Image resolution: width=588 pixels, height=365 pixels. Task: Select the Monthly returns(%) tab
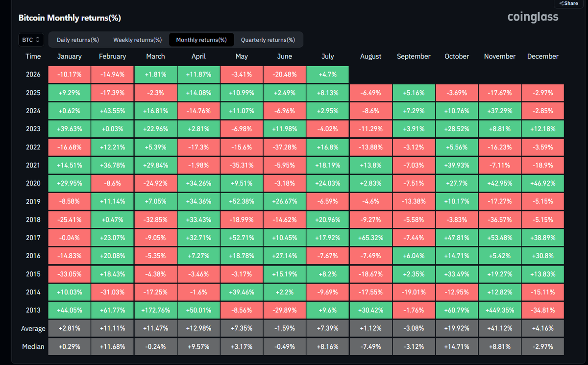[x=201, y=40]
